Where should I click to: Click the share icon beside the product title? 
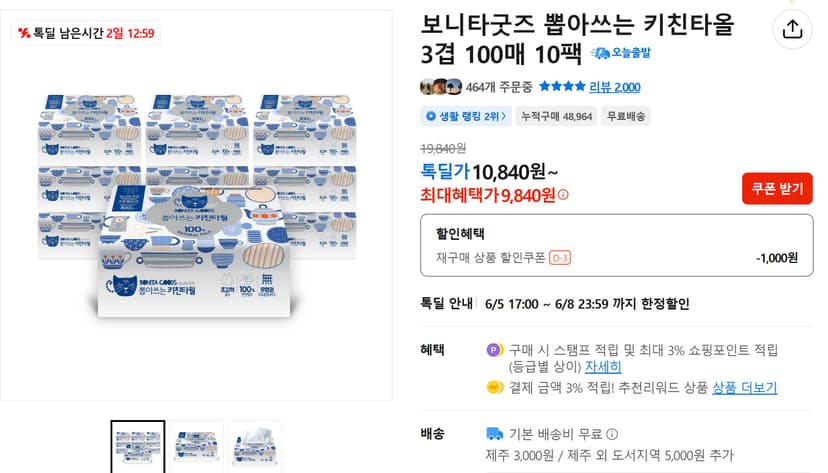tap(792, 29)
